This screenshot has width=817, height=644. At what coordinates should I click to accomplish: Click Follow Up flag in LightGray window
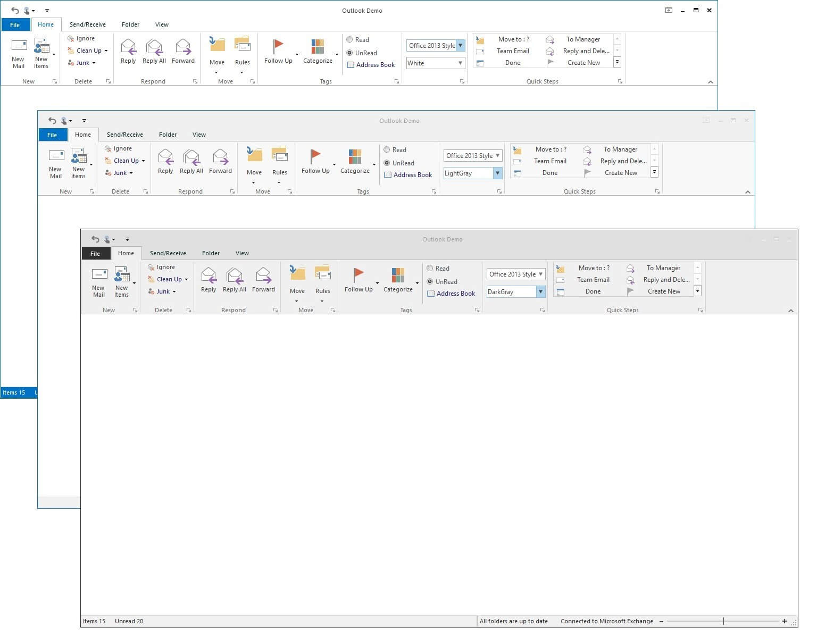tap(315, 156)
